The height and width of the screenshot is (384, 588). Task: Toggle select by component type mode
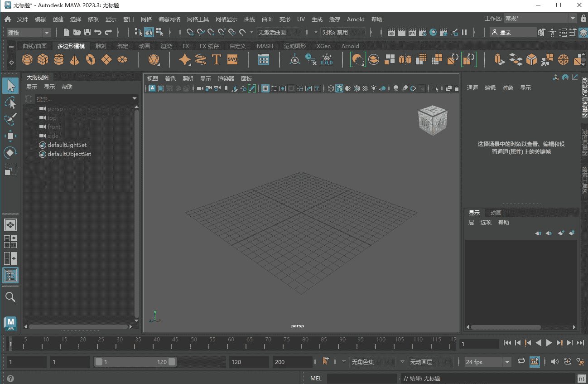point(159,32)
